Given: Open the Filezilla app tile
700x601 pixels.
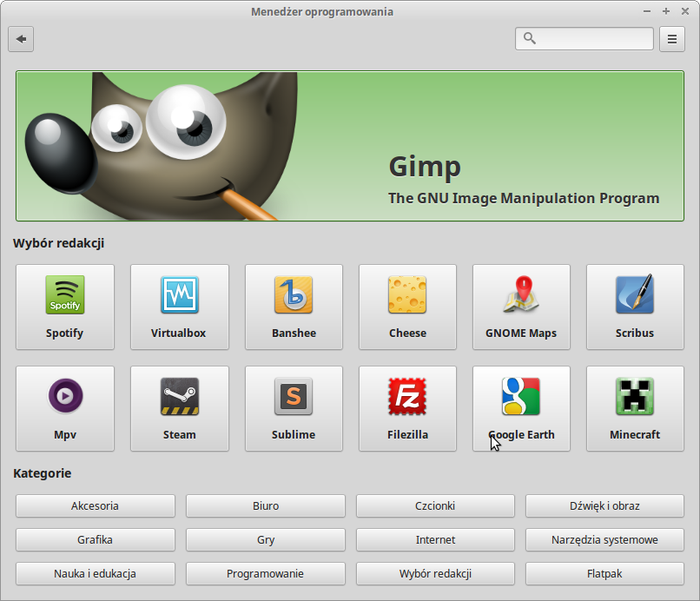Looking at the screenshot, I should tap(407, 408).
